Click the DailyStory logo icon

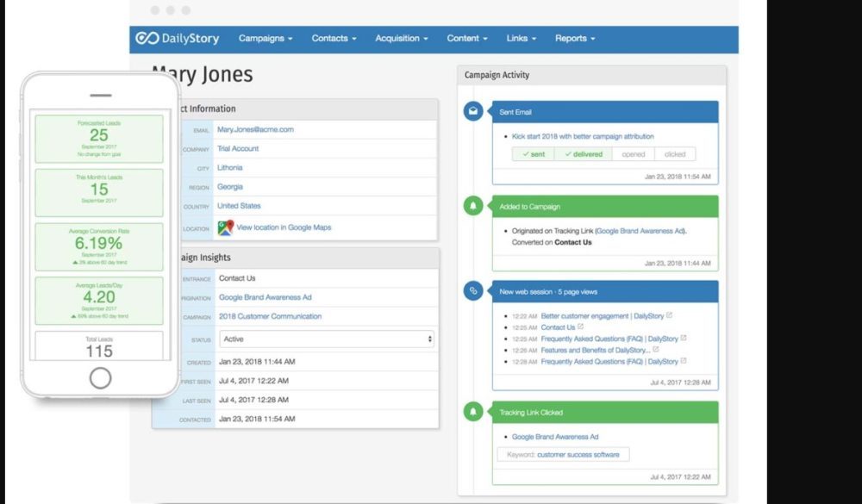(147, 39)
